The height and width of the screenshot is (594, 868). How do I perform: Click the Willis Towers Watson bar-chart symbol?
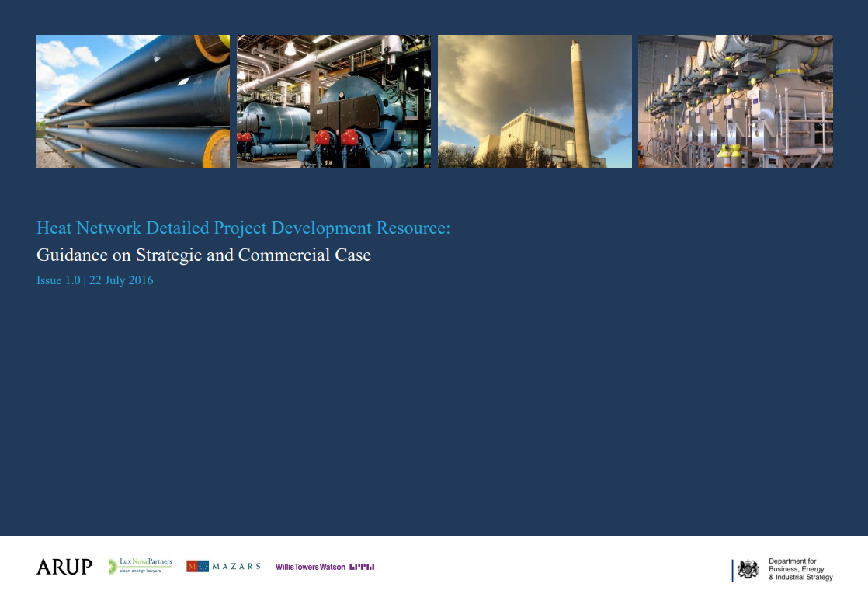(361, 567)
